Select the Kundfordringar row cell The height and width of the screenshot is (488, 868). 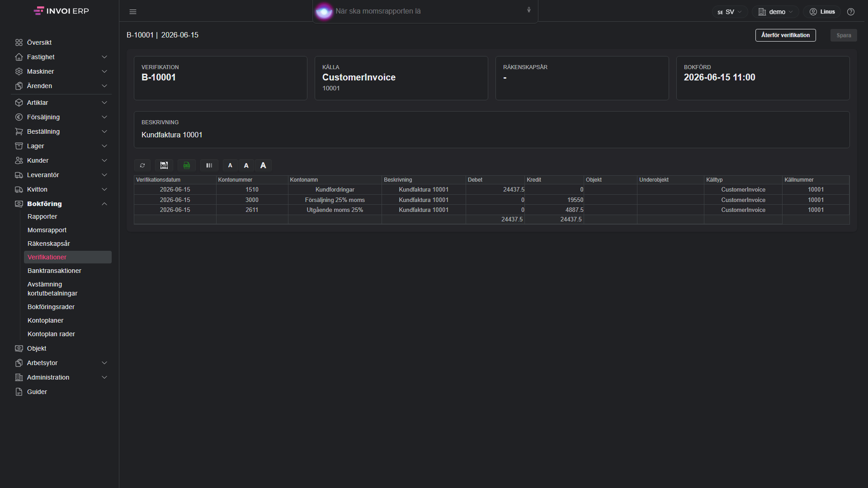pyautogui.click(x=335, y=190)
